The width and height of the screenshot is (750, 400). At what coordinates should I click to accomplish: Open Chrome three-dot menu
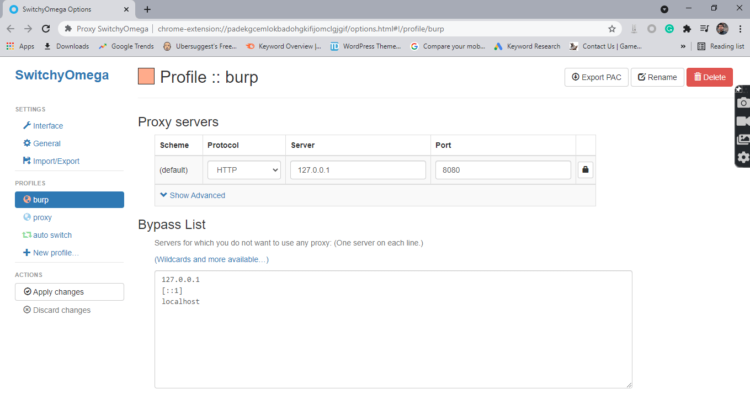(740, 29)
